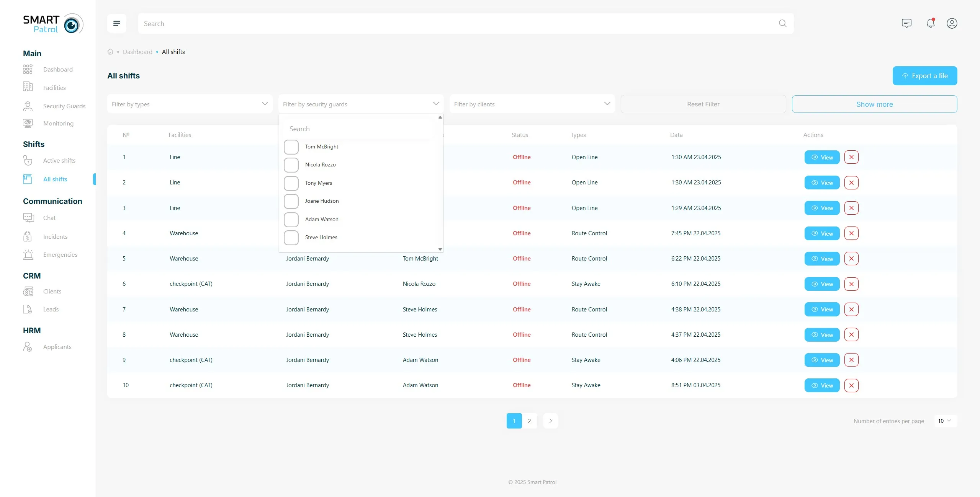Go to page 2
Viewport: 980px width, 497px height.
(x=529, y=421)
